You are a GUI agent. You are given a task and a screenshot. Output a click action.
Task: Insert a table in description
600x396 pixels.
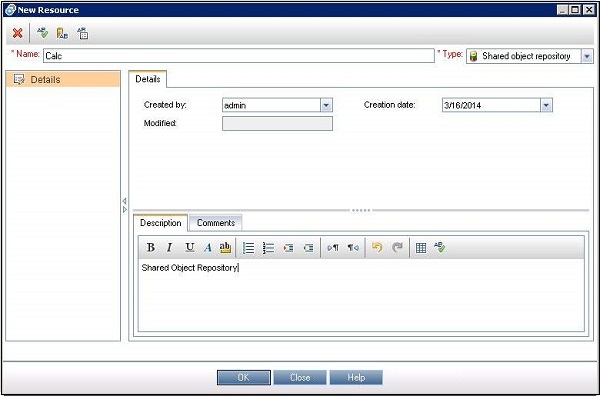[421, 248]
